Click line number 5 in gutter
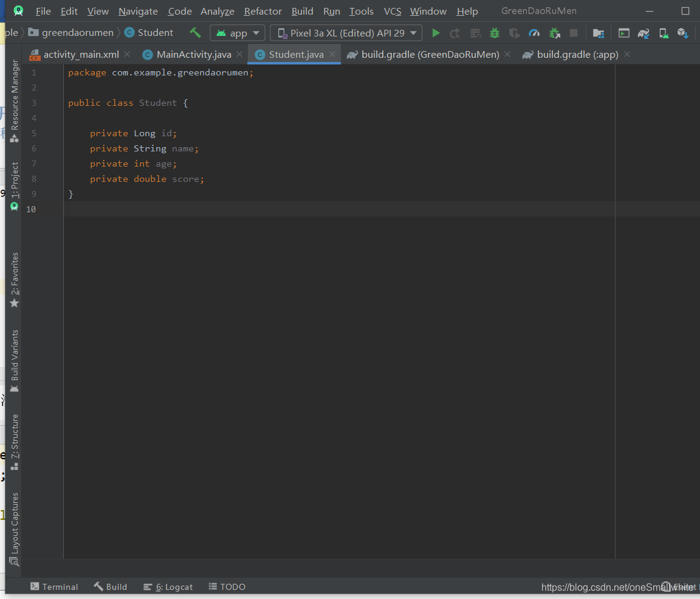700x599 pixels. [x=34, y=133]
